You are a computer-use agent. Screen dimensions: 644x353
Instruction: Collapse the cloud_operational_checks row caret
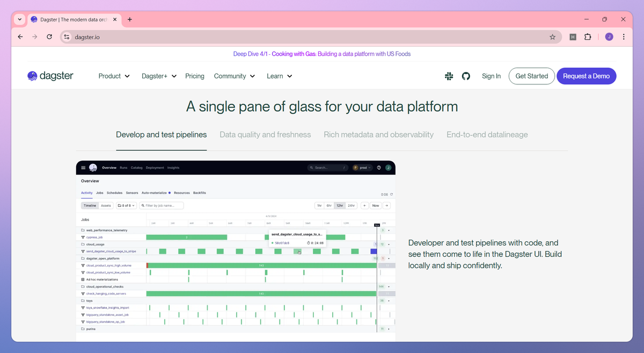(389, 286)
